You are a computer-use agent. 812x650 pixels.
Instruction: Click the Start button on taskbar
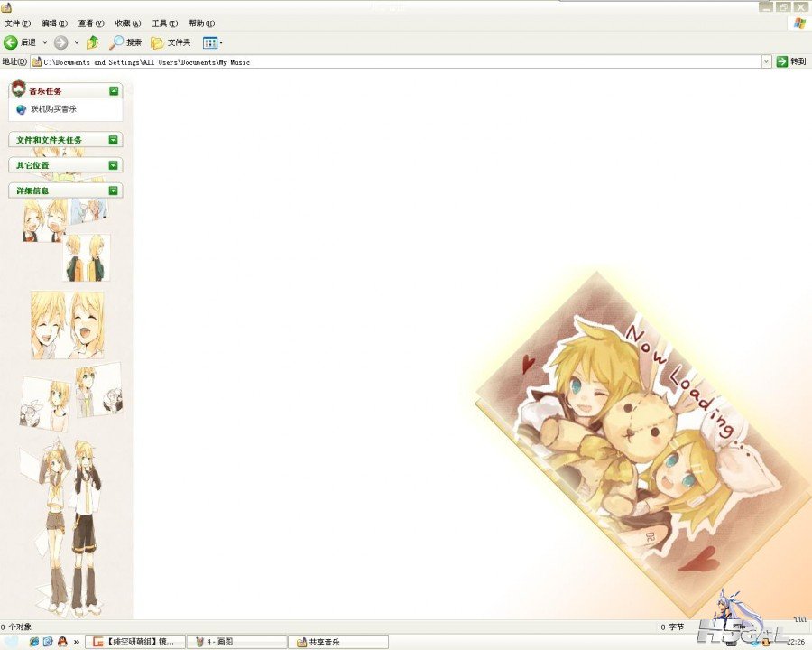point(12,642)
